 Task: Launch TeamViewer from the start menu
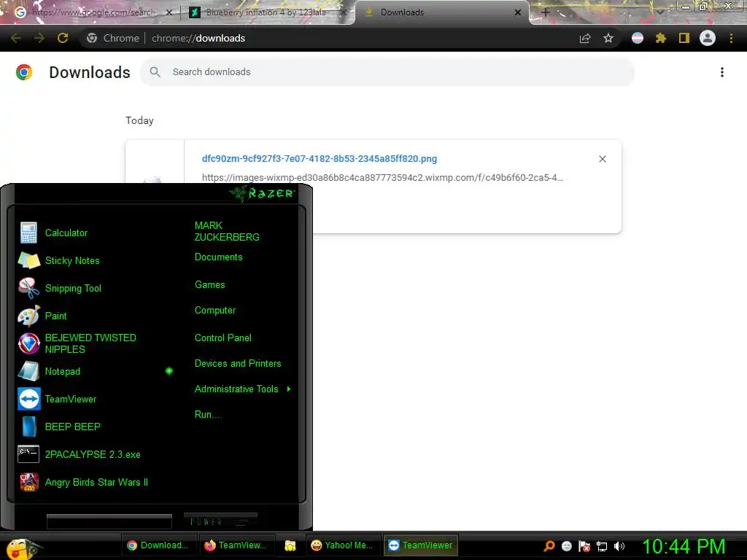[96, 399]
